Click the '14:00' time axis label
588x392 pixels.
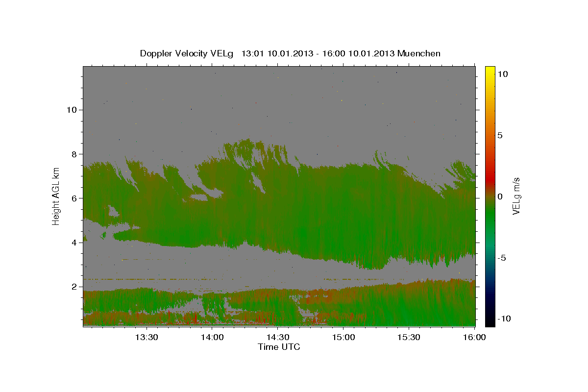tap(212, 337)
